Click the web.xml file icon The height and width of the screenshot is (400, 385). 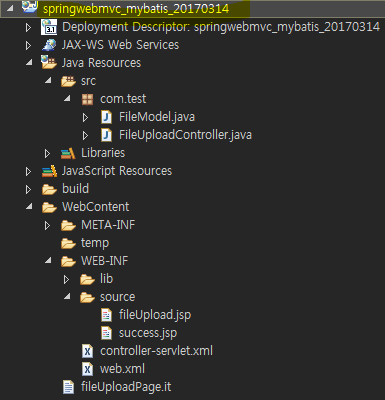click(87, 369)
